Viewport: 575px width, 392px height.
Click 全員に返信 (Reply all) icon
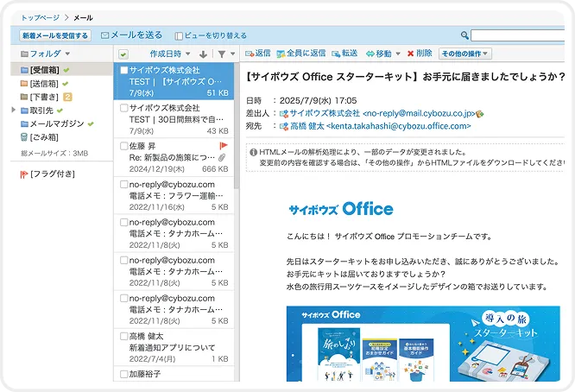click(x=302, y=54)
